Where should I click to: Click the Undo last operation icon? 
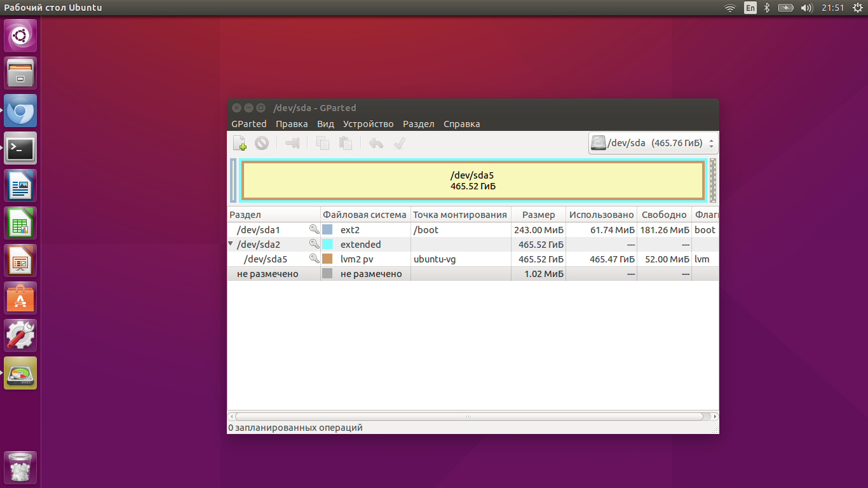376,143
